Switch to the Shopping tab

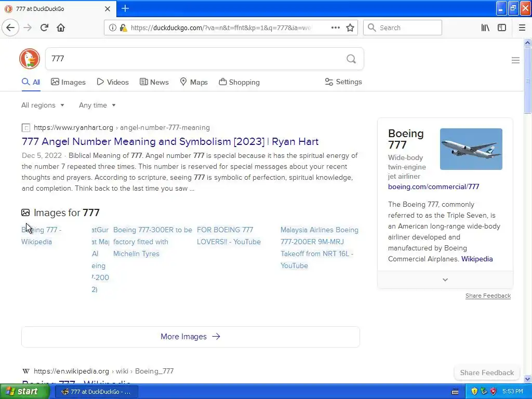point(239,82)
